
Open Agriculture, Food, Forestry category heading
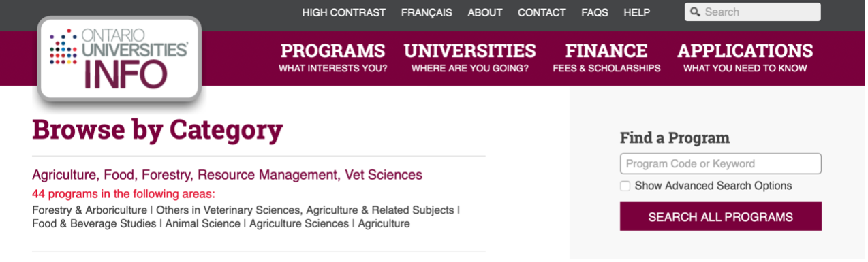pos(228,175)
